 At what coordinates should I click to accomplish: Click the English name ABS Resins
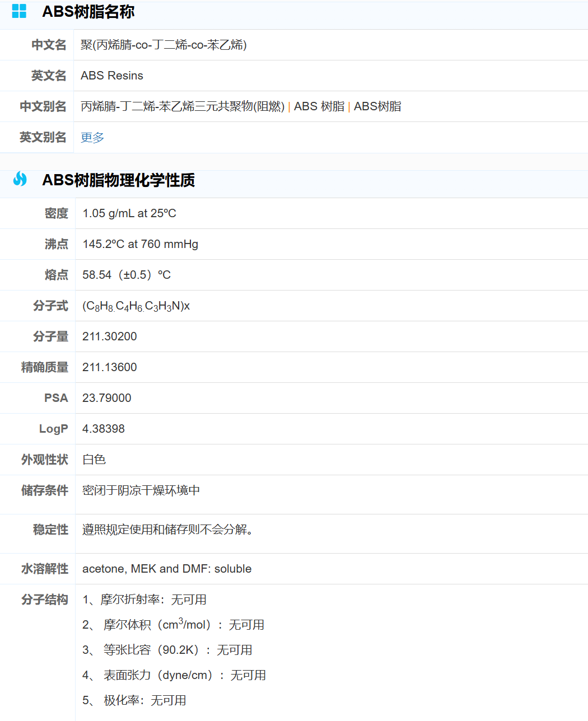(112, 76)
